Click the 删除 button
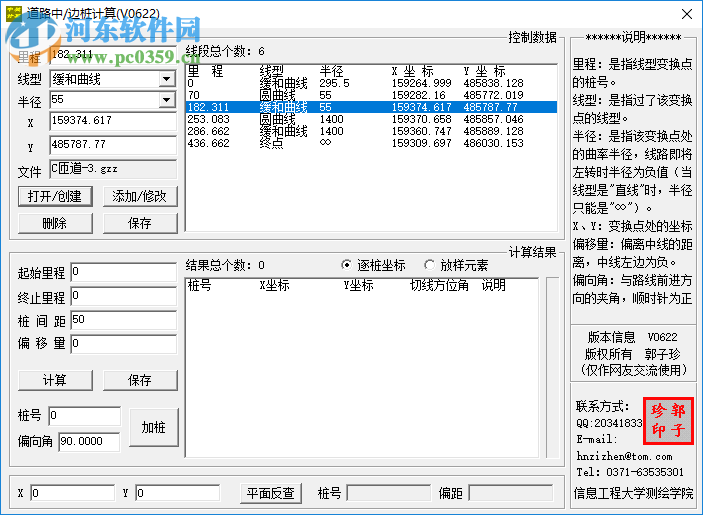This screenshot has height=515, width=703. [x=55, y=223]
